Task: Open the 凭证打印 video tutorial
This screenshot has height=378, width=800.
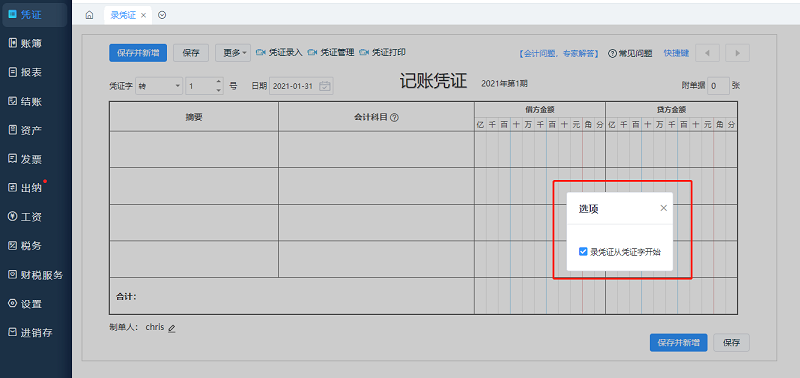Action: click(x=382, y=52)
